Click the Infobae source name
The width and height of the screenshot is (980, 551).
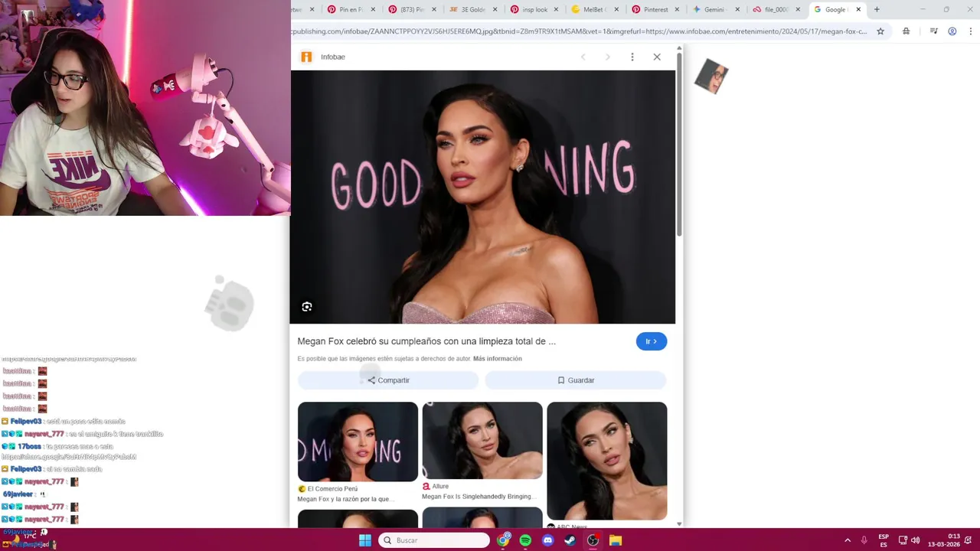[x=333, y=57]
